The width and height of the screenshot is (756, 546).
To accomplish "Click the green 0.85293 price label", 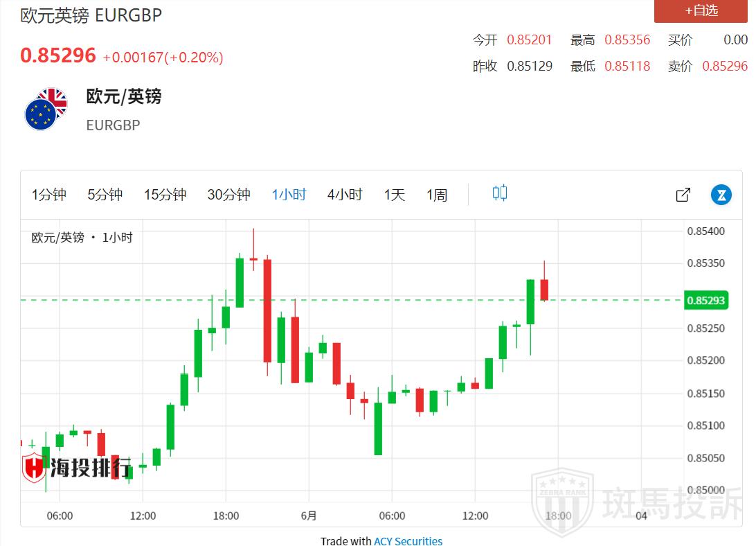I will pos(705,301).
